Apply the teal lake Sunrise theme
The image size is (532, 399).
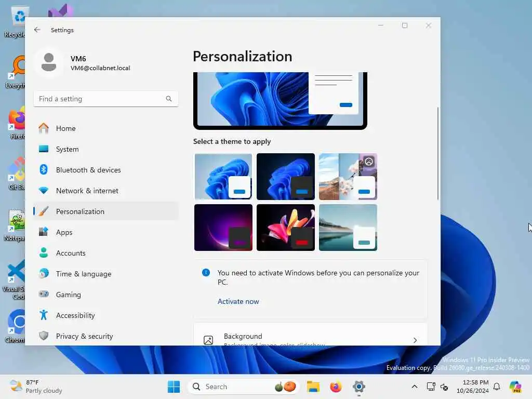[348, 228]
